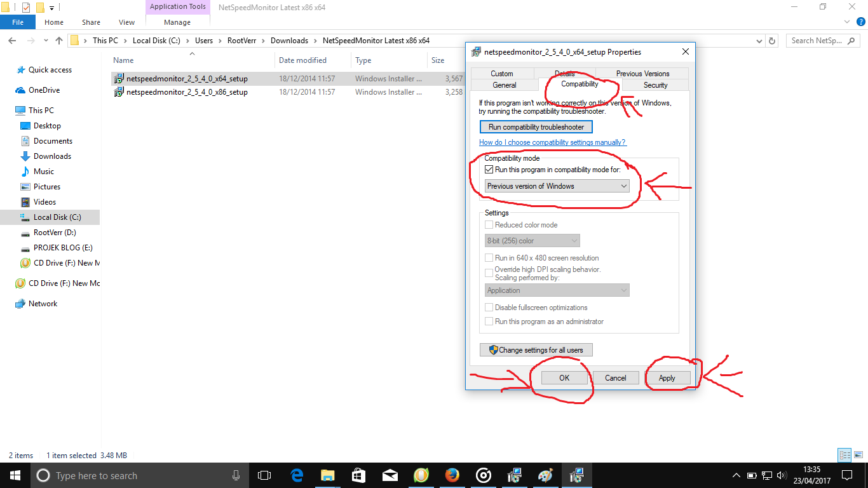Toggle Reduced color mode checkbox
This screenshot has height=488, width=868.
tap(489, 225)
